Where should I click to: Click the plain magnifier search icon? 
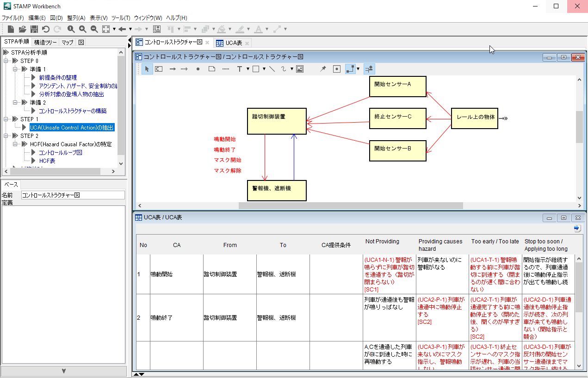pyautogui.click(x=71, y=29)
